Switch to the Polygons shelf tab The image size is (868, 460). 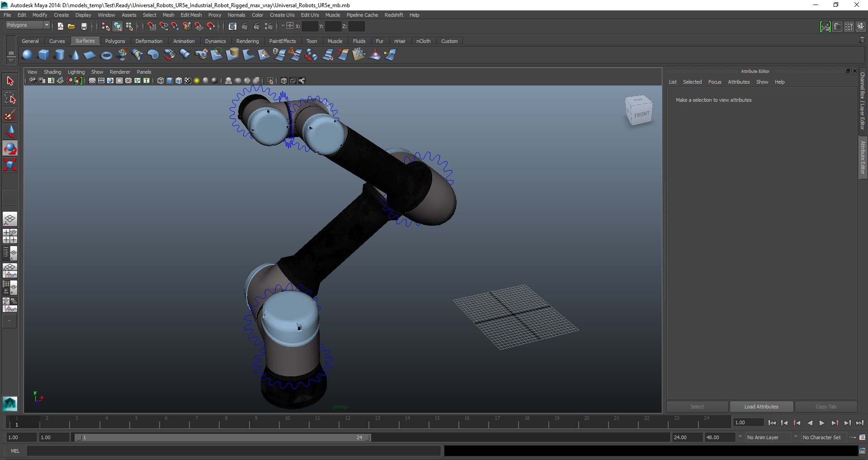[115, 41]
